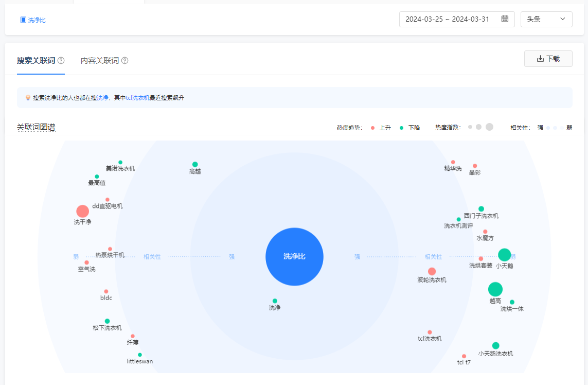Viewport: 588px width, 385px height.
Task: Click the 松下洗衣机 keyword label
Action: pyautogui.click(x=107, y=327)
